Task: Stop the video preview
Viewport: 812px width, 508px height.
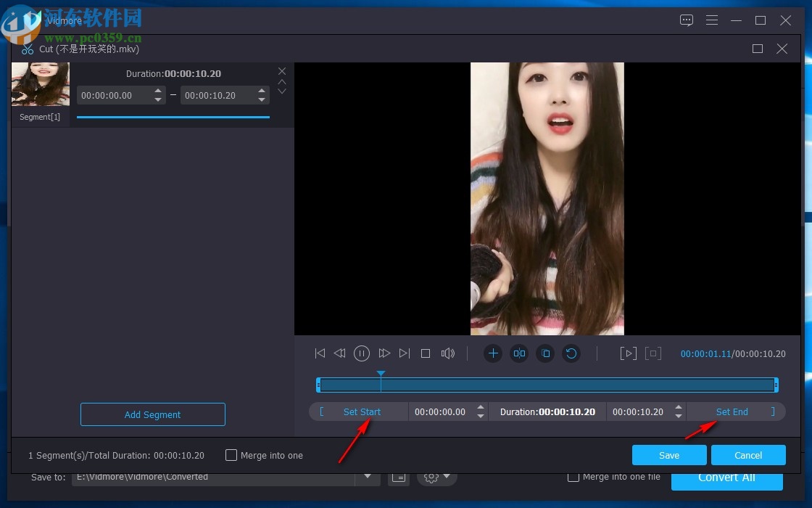Action: click(426, 353)
